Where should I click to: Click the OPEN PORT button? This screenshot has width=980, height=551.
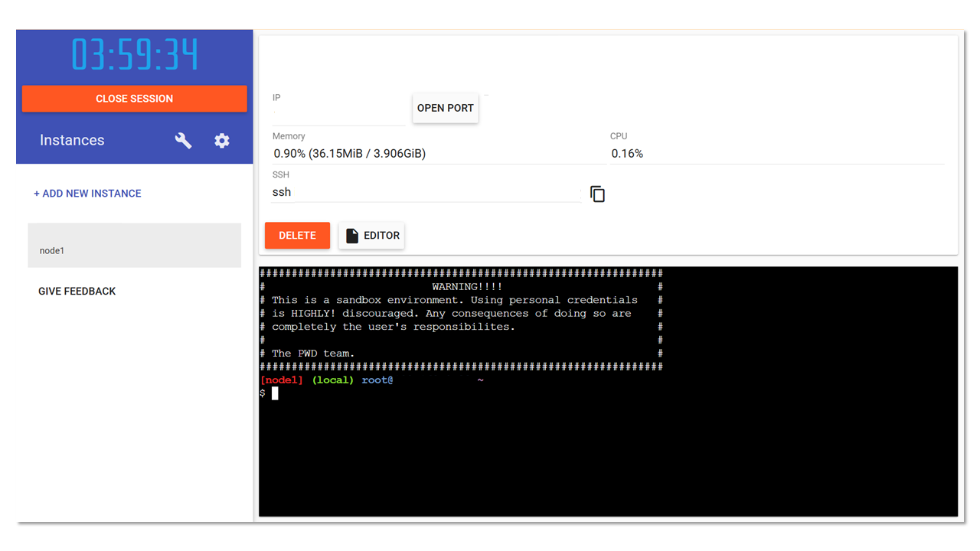[x=445, y=108]
